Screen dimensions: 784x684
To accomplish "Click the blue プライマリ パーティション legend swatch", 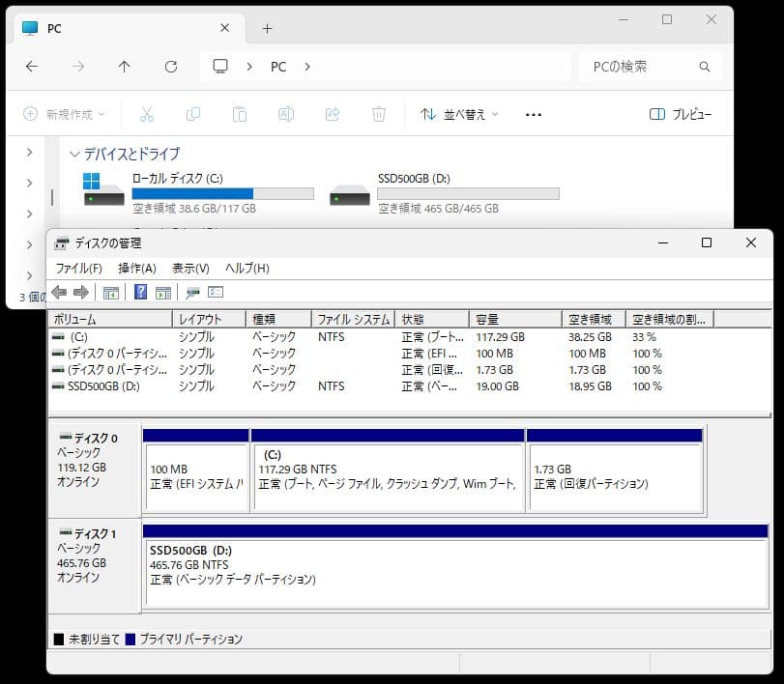I will pos(131,639).
